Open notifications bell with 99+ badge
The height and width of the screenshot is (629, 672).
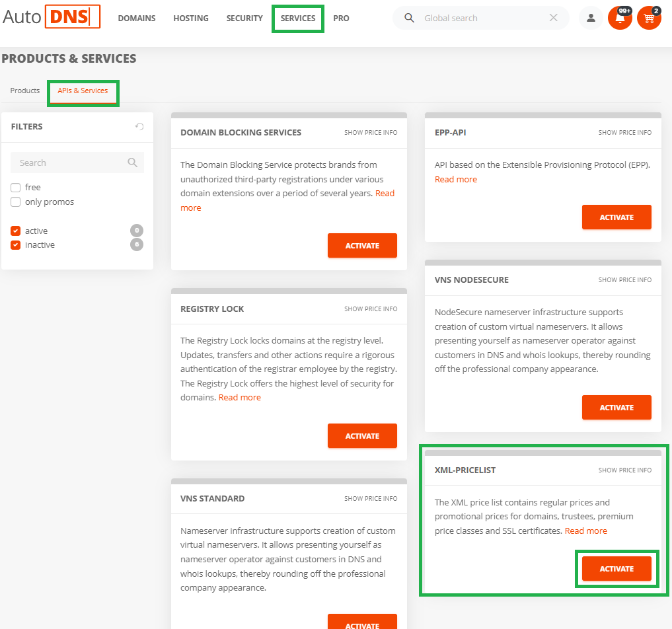(x=620, y=18)
